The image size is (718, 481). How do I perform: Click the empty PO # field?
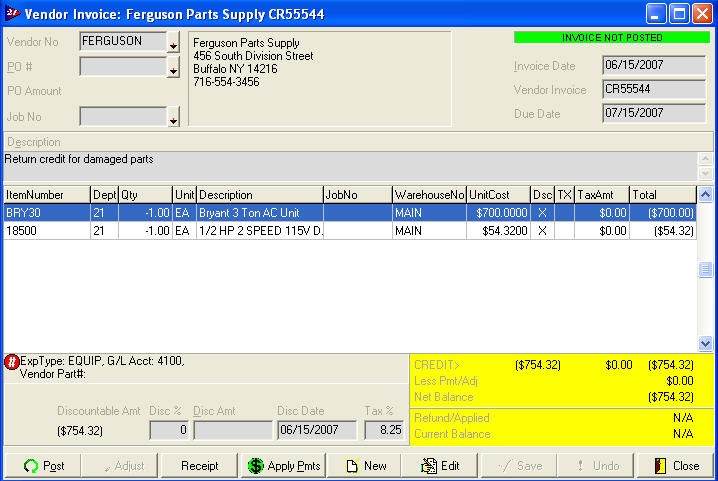pyautogui.click(x=123, y=66)
